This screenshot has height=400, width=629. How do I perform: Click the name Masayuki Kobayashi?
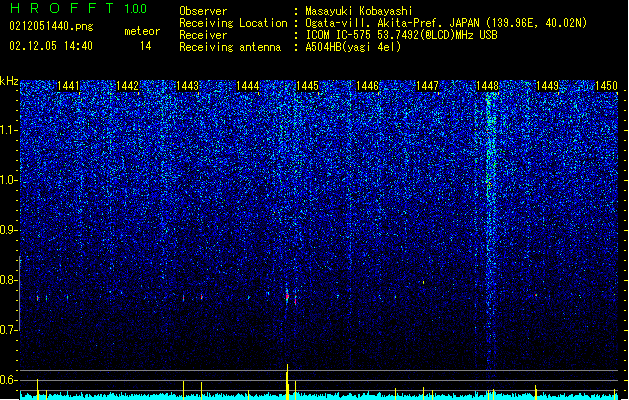359,11
